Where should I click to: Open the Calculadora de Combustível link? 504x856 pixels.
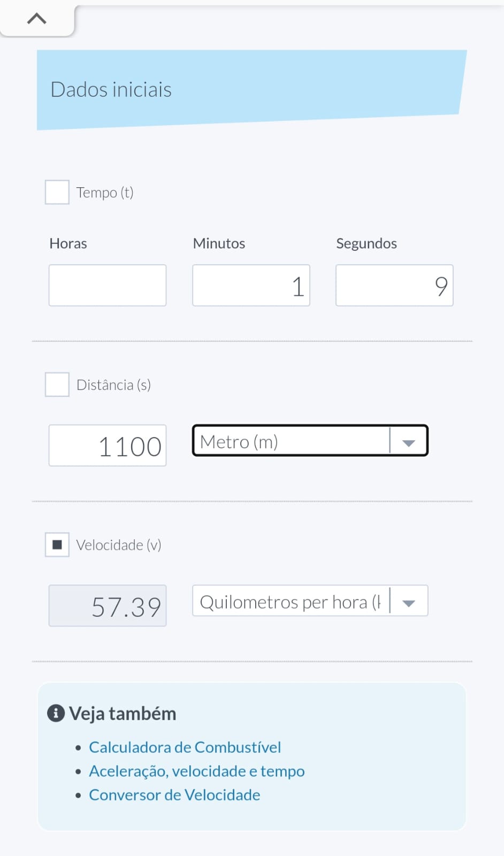tap(185, 747)
